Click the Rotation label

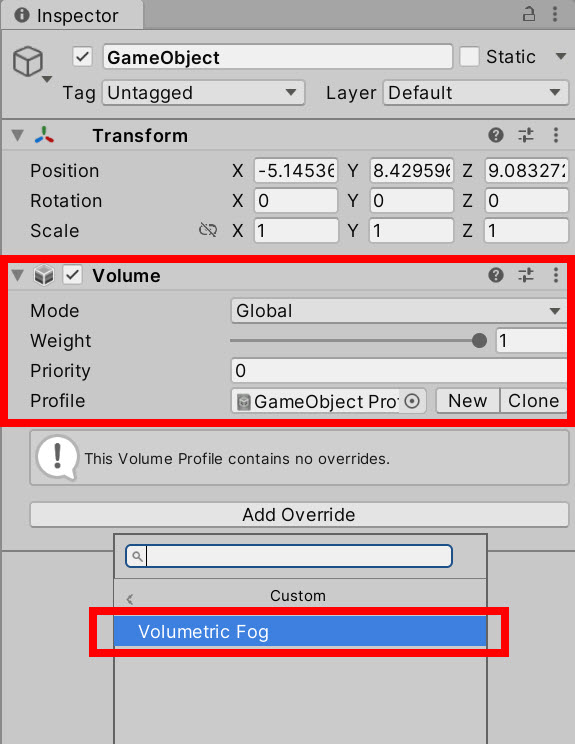pos(66,201)
